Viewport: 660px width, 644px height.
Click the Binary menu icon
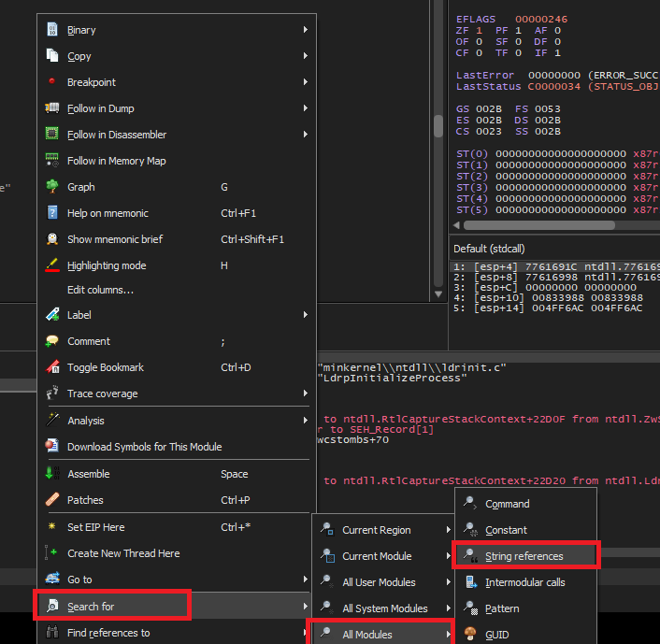(x=52, y=30)
